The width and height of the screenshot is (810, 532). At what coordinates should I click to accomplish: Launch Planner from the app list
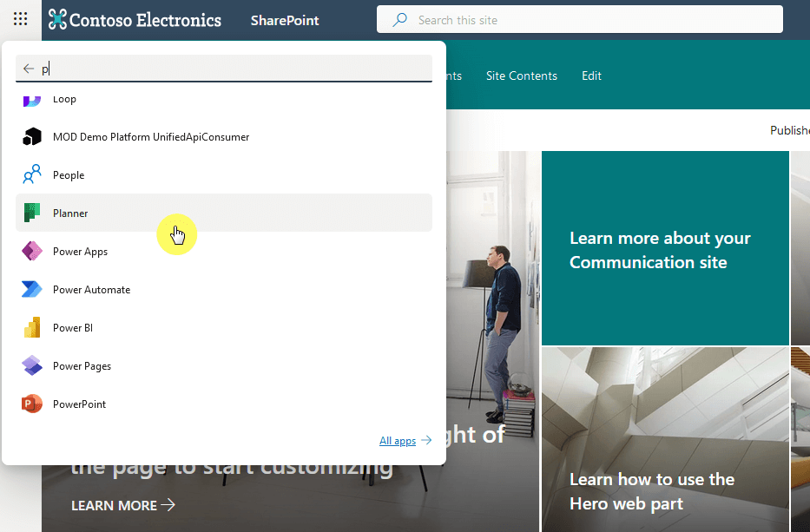224,213
